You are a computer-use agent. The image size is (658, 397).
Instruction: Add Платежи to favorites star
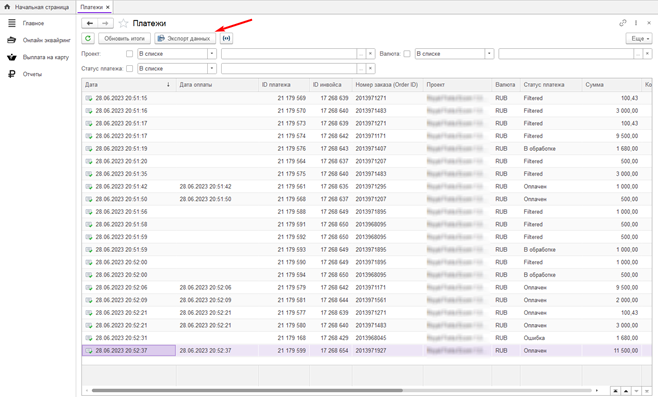click(123, 24)
